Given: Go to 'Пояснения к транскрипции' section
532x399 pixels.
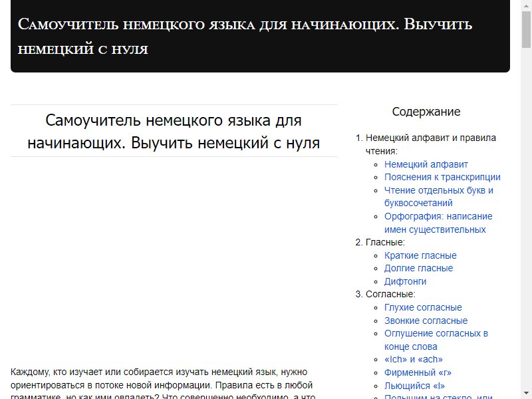Looking at the screenshot, I should click(x=442, y=178).
